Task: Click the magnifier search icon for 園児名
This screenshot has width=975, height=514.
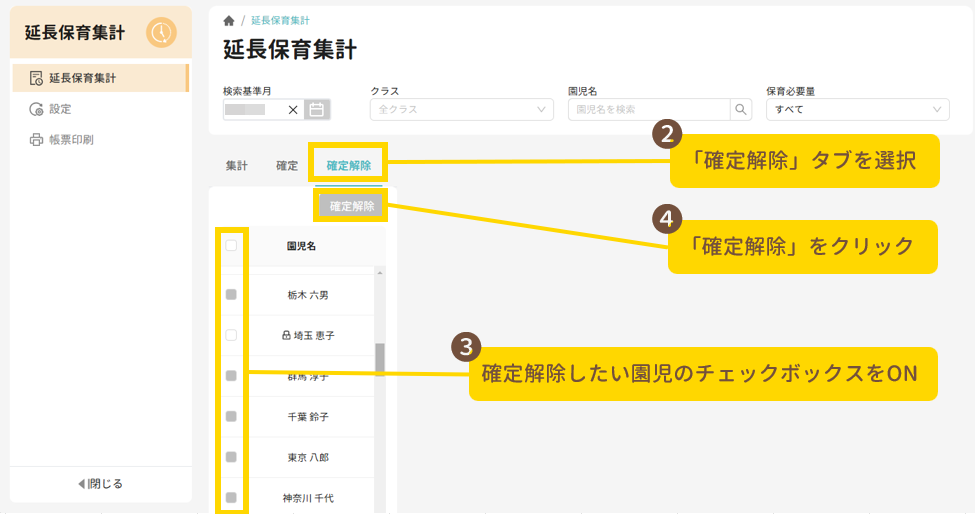Action: coord(741,110)
